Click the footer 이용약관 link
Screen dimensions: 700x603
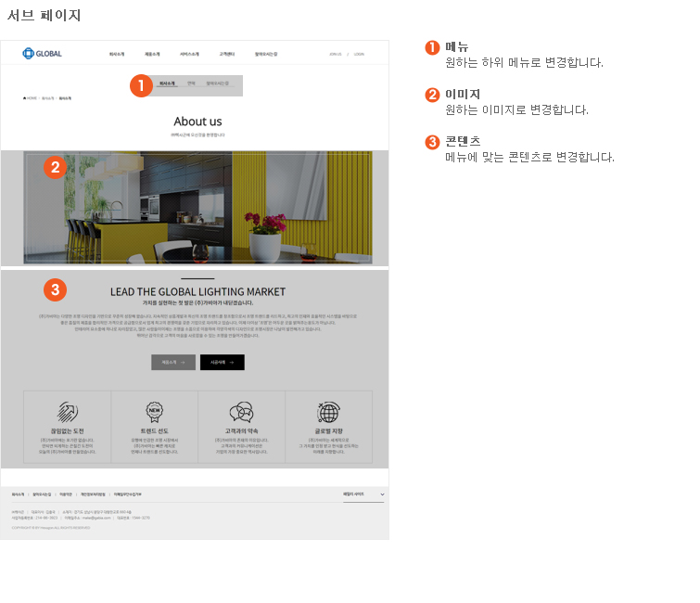66,494
